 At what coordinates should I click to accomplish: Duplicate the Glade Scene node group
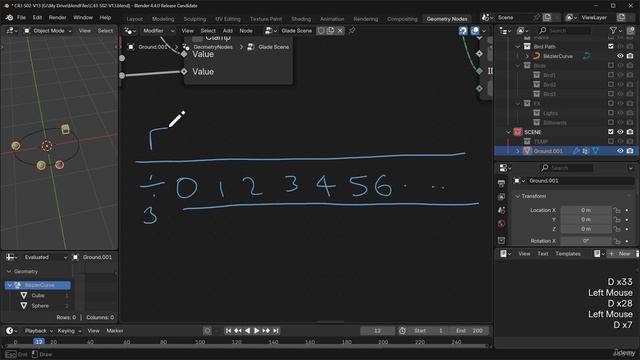(330, 31)
